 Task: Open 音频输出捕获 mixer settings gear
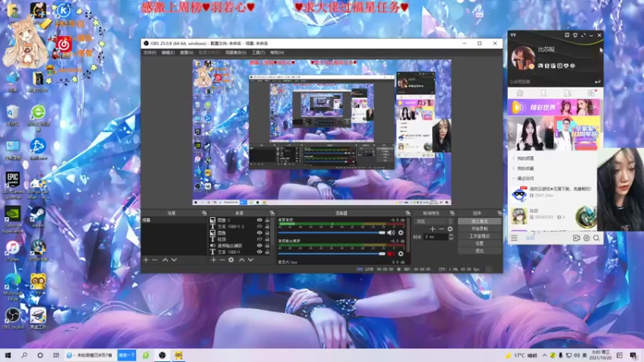(401, 253)
